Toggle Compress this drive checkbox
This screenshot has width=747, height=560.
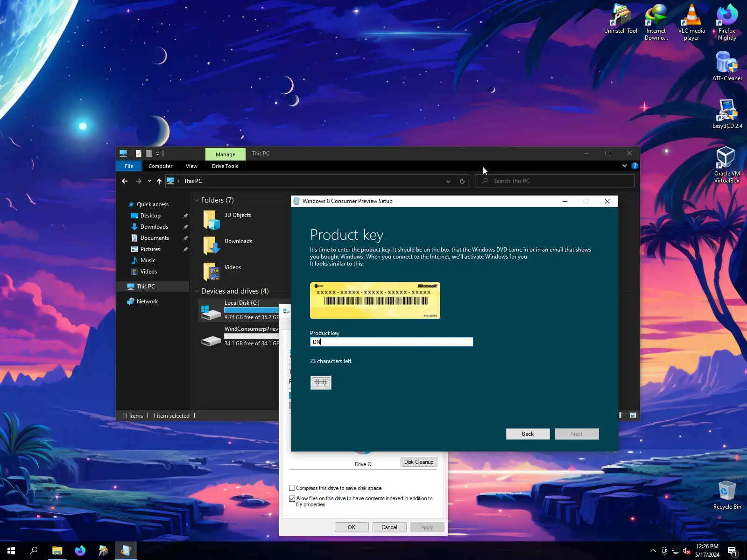[x=292, y=488]
